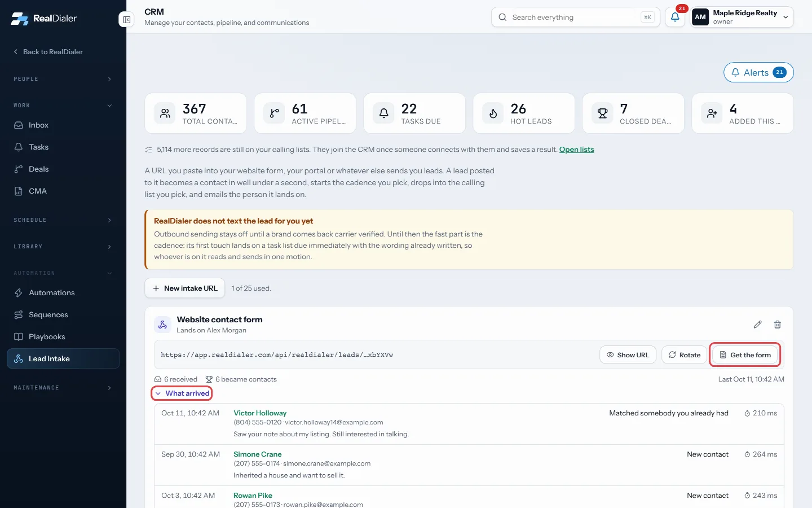Image resolution: width=812 pixels, height=508 pixels.
Task: Navigate to Automations in the sidebar
Action: pyautogui.click(x=63, y=293)
